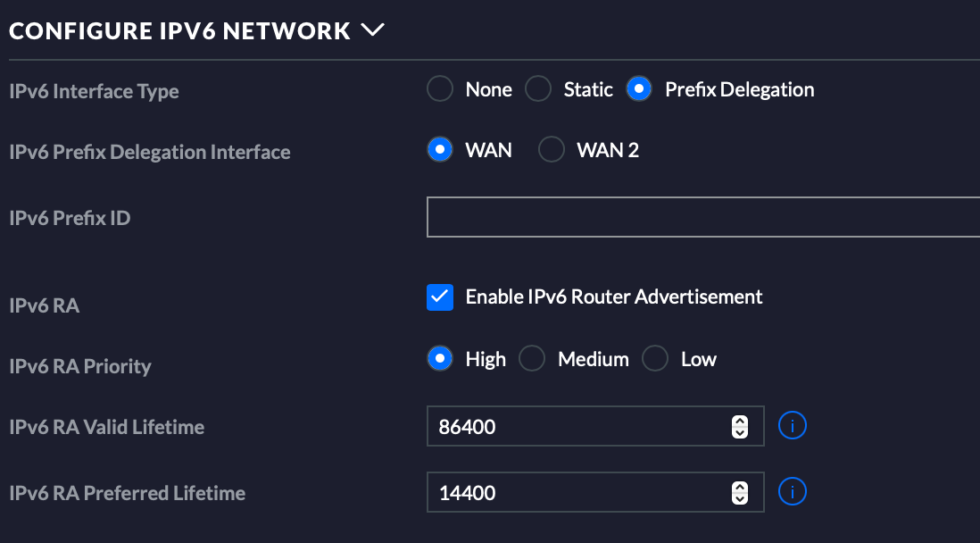Select WAN 2 as Prefix Delegation Interface
Image resolution: width=980 pixels, height=543 pixels.
(552, 150)
